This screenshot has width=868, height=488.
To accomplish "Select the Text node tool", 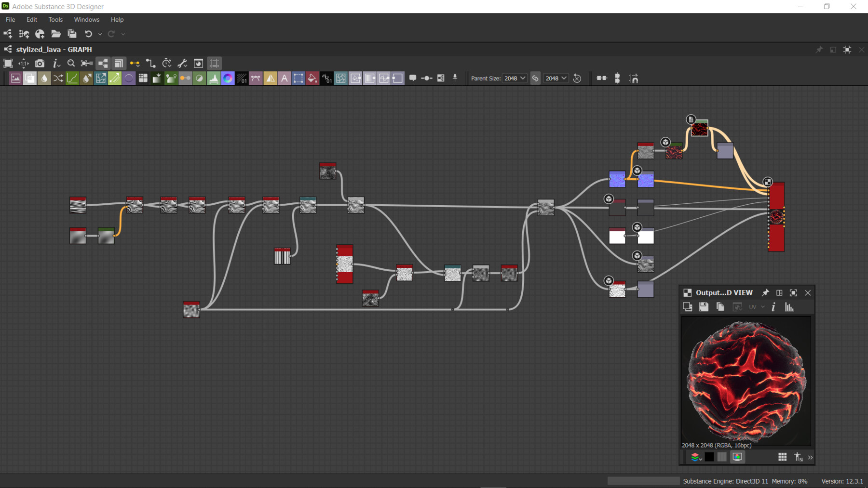I will (x=285, y=78).
